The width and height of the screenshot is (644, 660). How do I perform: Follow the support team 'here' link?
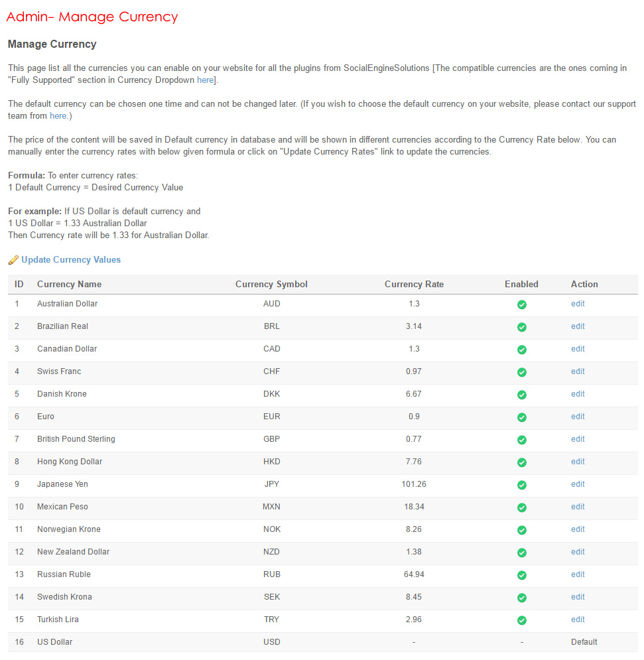click(58, 116)
